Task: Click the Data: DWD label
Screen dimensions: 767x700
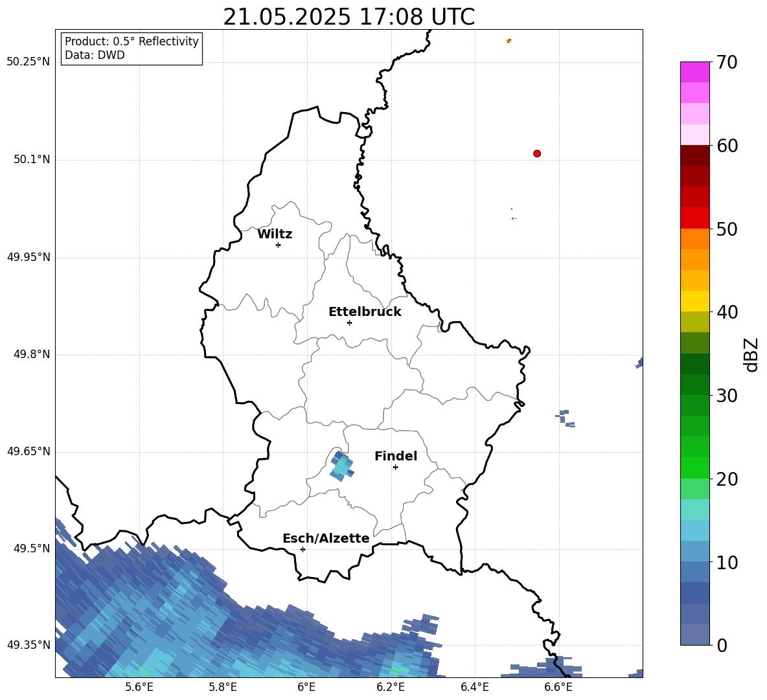Action: tap(95, 55)
